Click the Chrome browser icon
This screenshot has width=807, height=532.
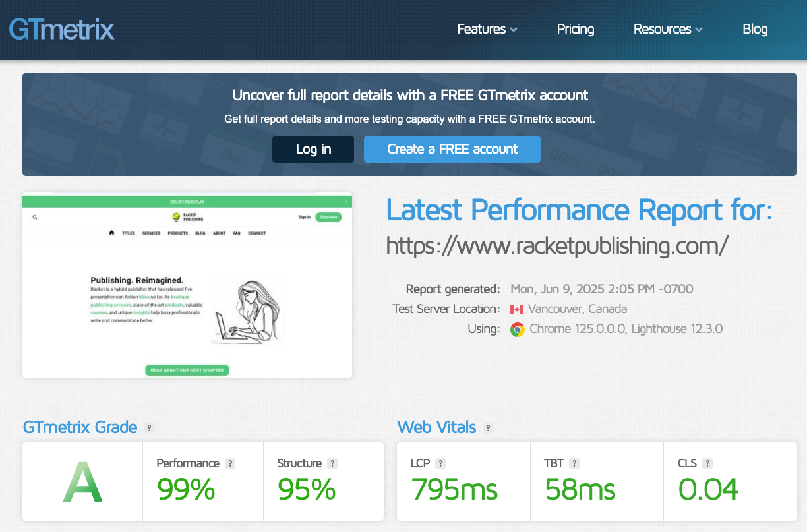click(518, 329)
